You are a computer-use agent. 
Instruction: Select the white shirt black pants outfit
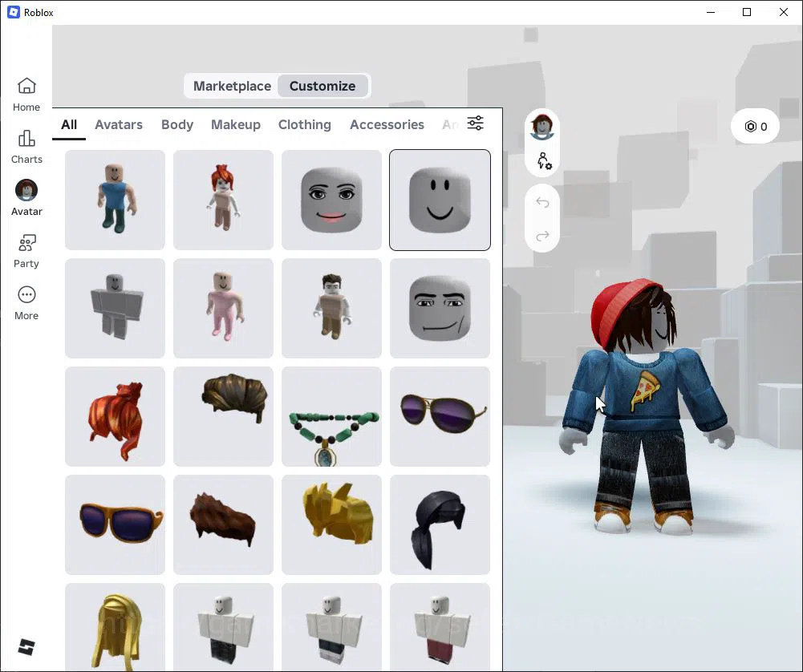(x=223, y=627)
